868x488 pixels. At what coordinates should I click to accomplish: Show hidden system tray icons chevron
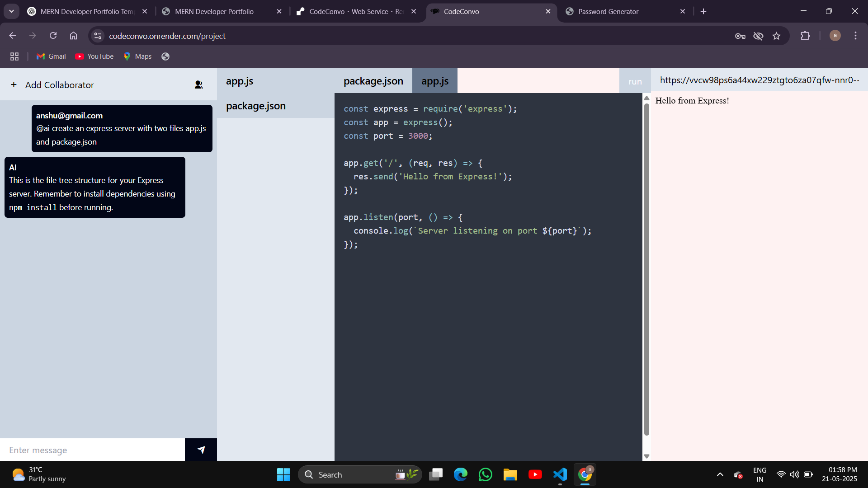click(x=720, y=474)
